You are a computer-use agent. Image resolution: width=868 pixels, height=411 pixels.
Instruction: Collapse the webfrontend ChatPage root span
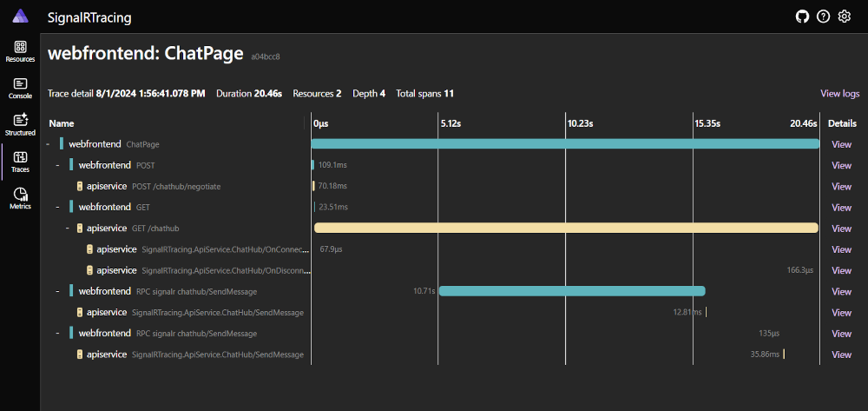pos(48,144)
